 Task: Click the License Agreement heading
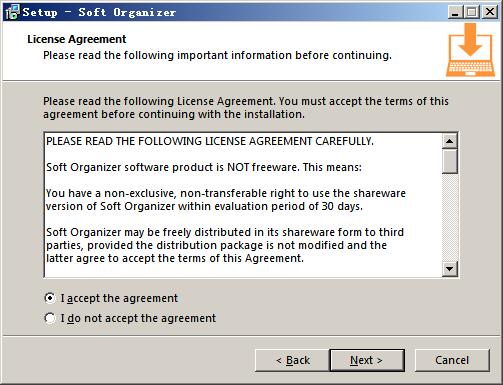[x=77, y=39]
